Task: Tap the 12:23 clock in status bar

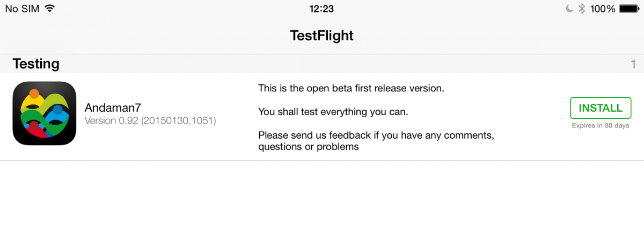Action: pos(321,9)
